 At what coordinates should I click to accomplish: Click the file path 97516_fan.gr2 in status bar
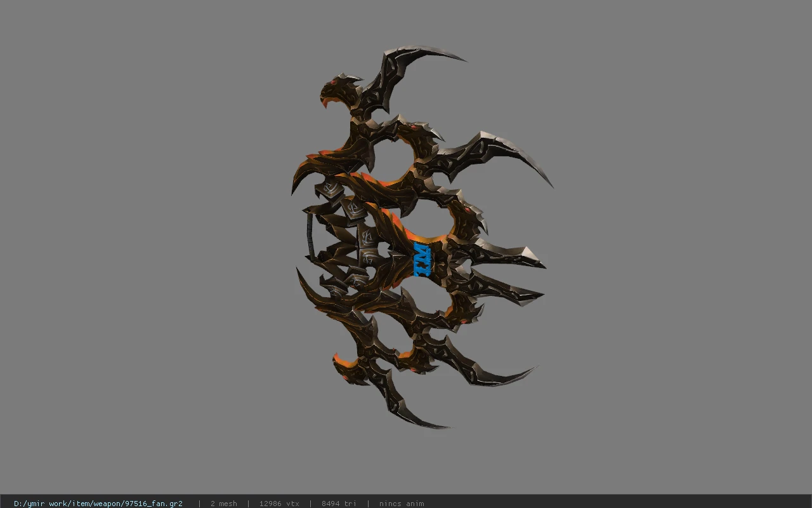click(98, 503)
